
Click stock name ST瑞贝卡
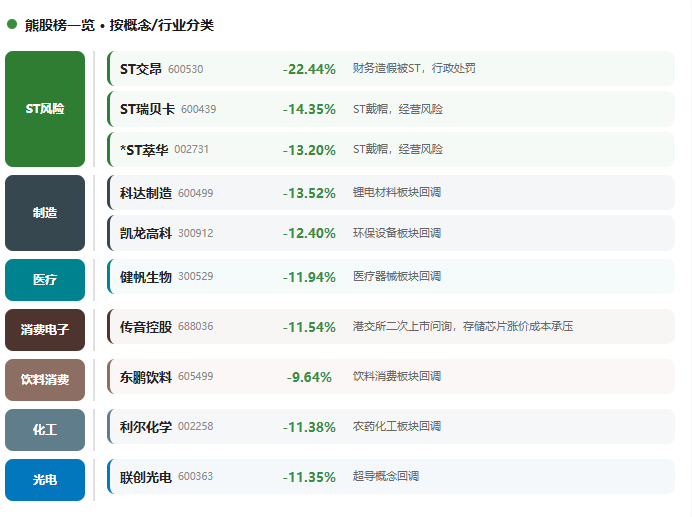point(147,109)
